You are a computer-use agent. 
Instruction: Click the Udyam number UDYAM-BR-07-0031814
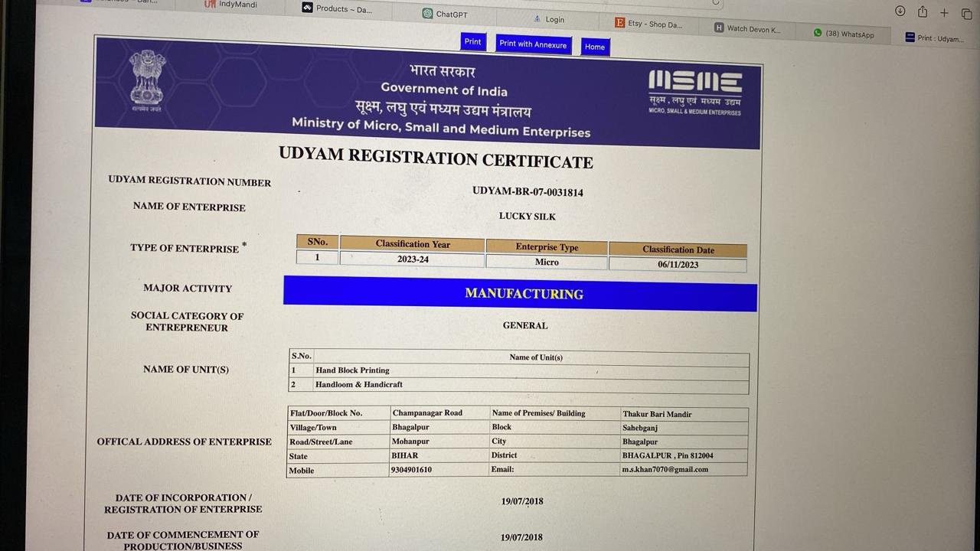pyautogui.click(x=528, y=191)
